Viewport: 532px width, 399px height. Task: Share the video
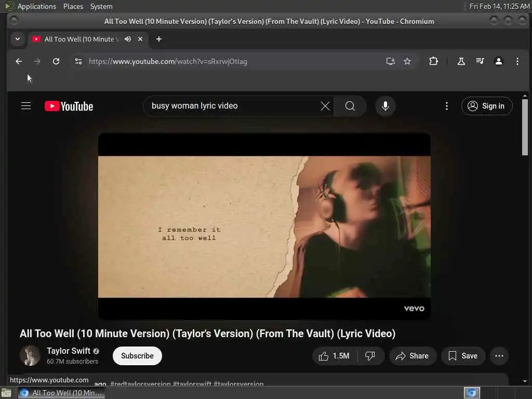[412, 355]
